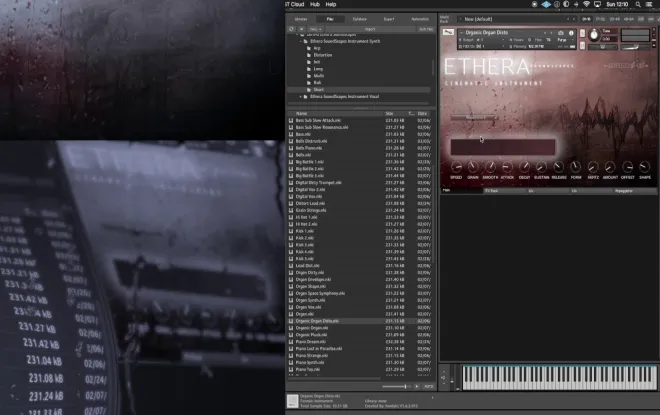660x415 pixels.
Task: Toggle the Auto preview button
Action: (428, 386)
